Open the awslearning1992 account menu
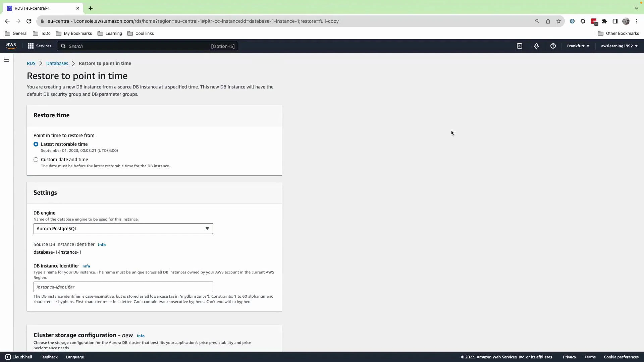 click(x=619, y=46)
